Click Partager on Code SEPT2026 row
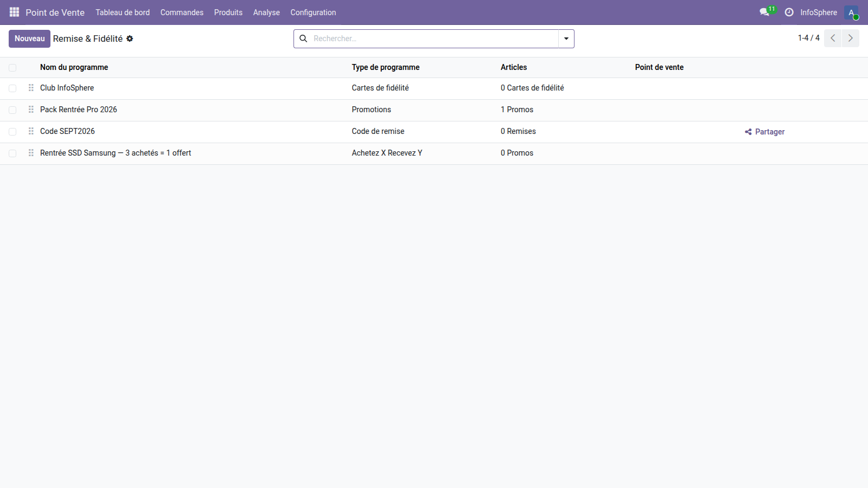 pos(764,132)
